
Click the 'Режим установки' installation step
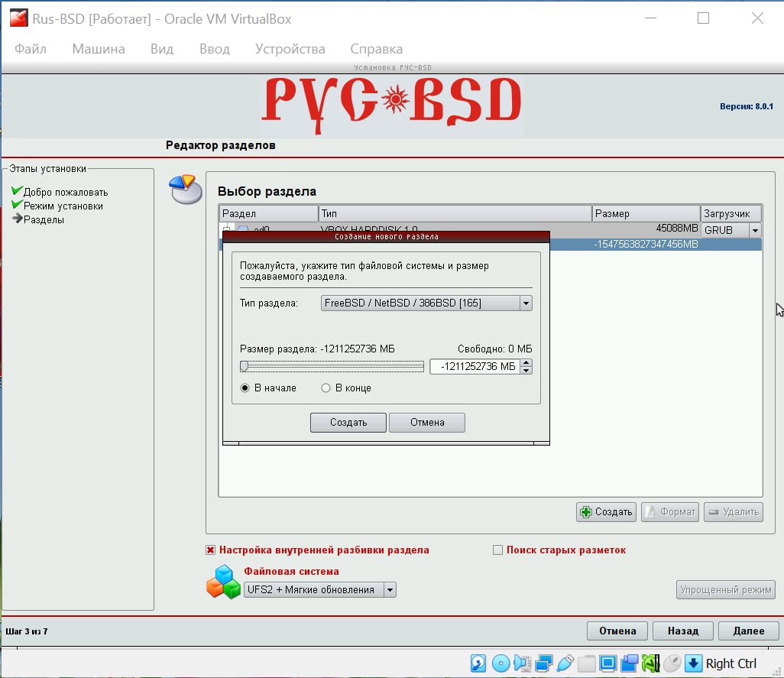point(63,206)
